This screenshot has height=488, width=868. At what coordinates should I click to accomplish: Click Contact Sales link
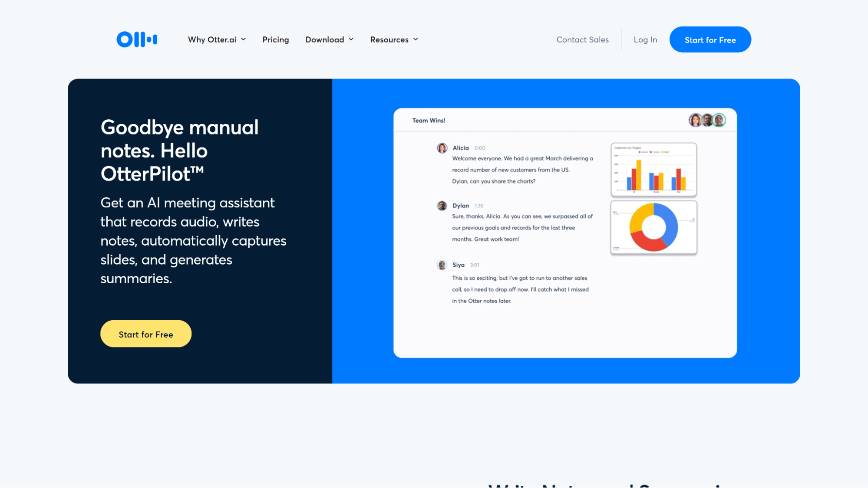[x=582, y=40]
